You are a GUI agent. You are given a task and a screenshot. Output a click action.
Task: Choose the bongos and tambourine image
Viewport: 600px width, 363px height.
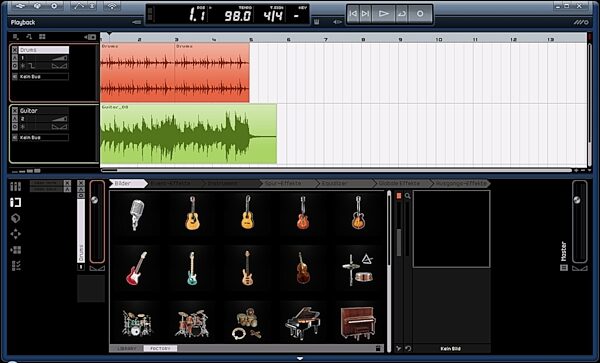point(247,324)
